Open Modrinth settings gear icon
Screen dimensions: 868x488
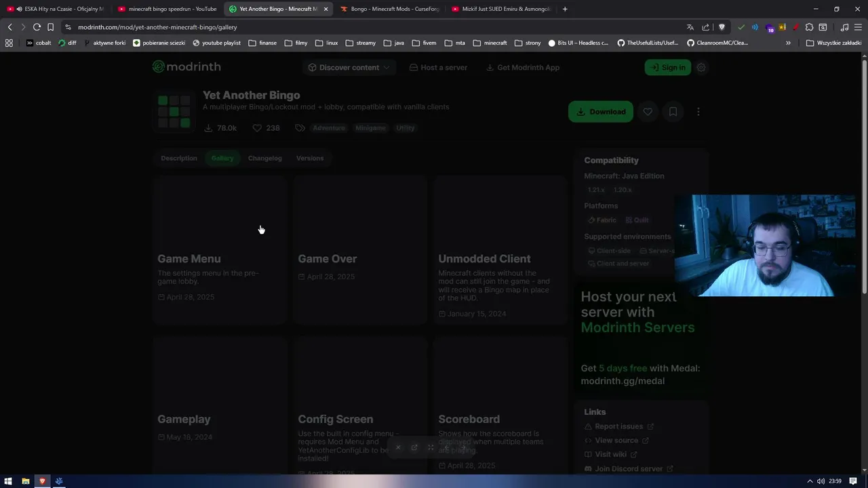point(701,67)
